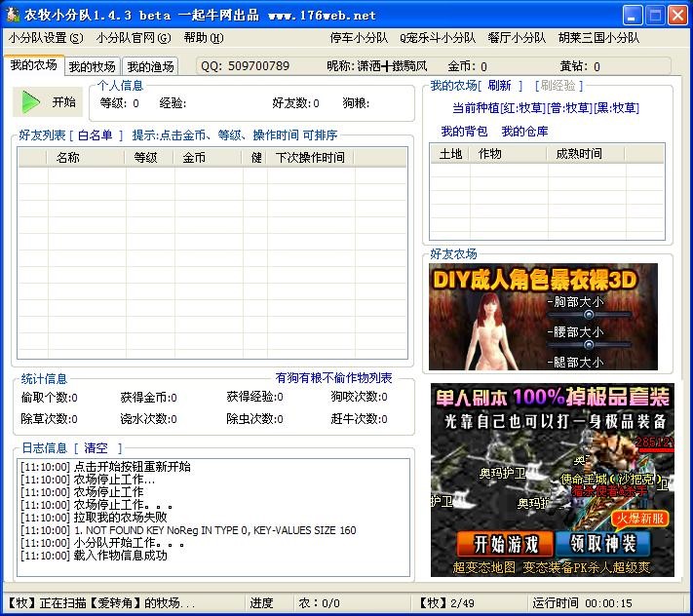Image resolution: width=693 pixels, height=616 pixels.
Task: Click the 土地 column header
Action: [450, 154]
